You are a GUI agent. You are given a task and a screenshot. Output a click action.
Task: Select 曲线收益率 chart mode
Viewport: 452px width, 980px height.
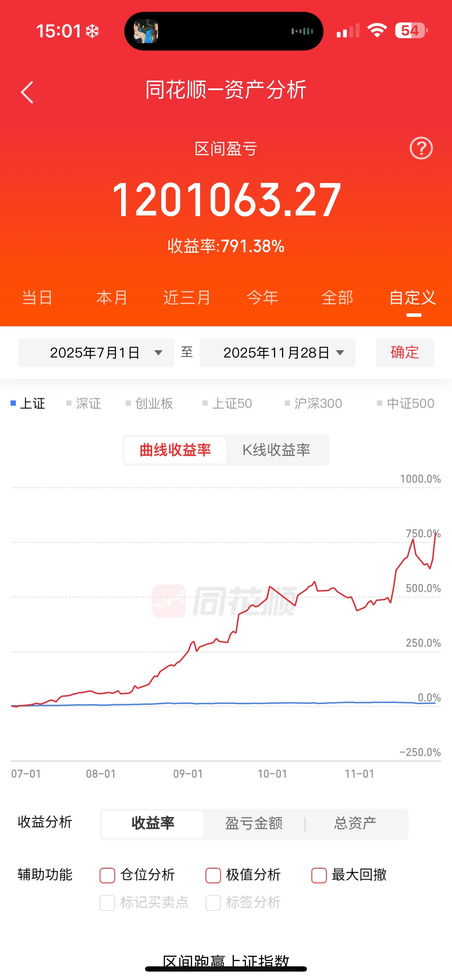176,450
